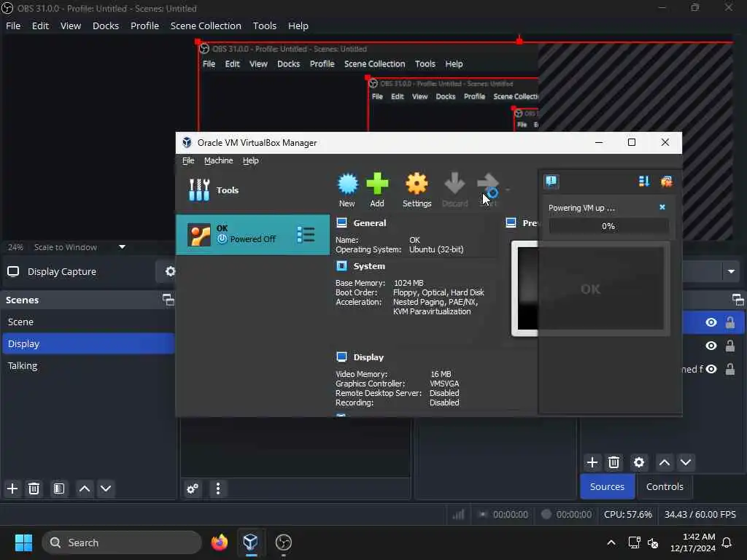Toggle lock of the second source
This screenshot has height=560, width=747.
(729, 346)
